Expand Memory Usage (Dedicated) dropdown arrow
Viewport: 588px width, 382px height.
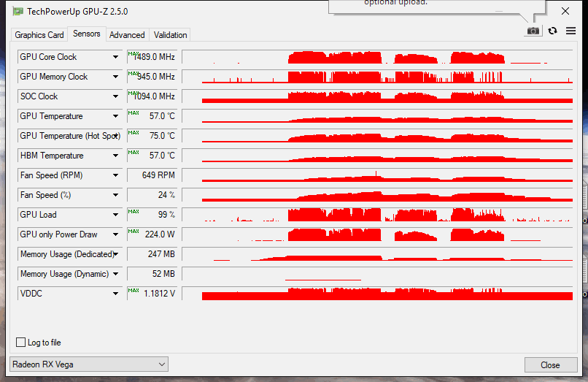[116, 254]
